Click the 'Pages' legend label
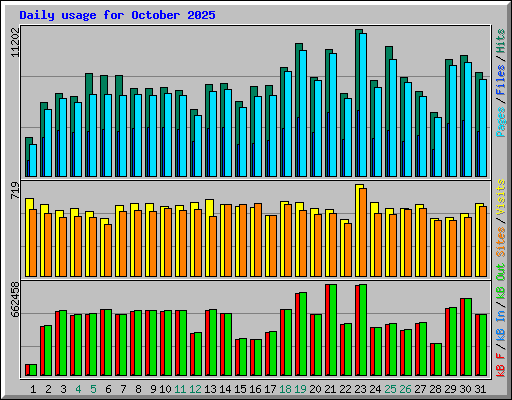Image resolution: width=512 pixels, height=400 pixels. tap(501, 122)
